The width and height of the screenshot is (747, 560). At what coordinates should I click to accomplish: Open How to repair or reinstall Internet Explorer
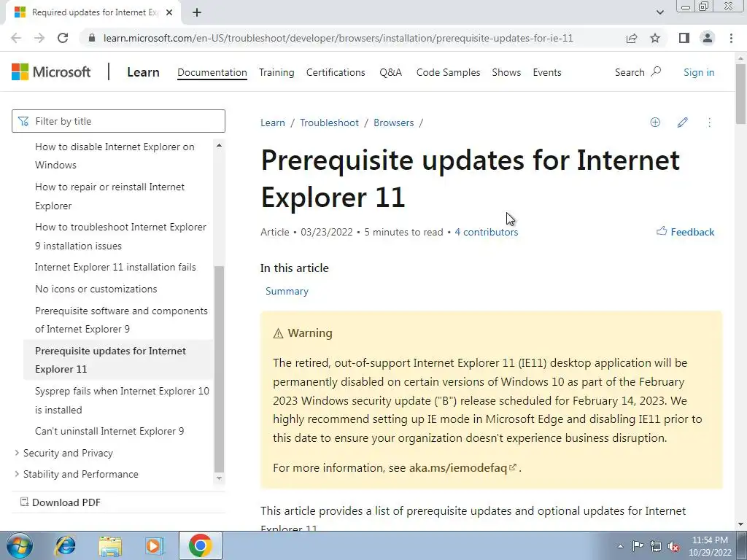pyautogui.click(x=109, y=196)
